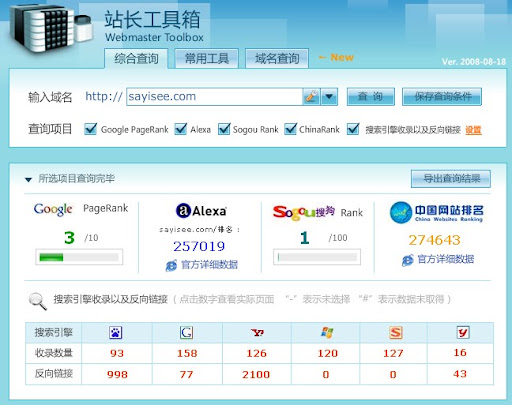Viewport: 512px width, 405px height.
Task: Click the domain input field showing sayisee.com
Action: (215, 97)
